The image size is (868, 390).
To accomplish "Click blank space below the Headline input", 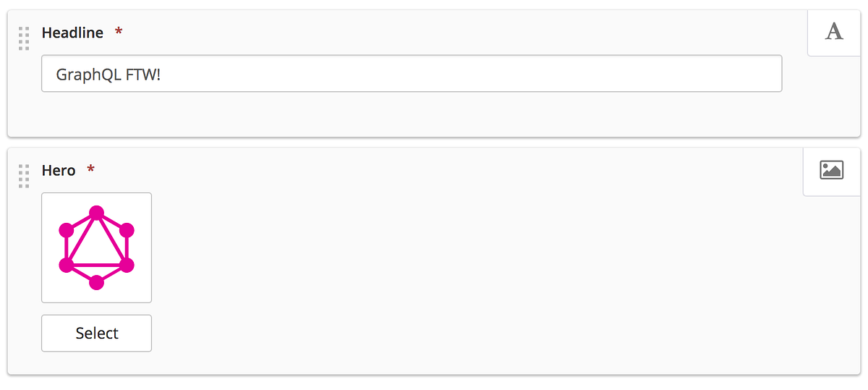I will click(x=412, y=114).
